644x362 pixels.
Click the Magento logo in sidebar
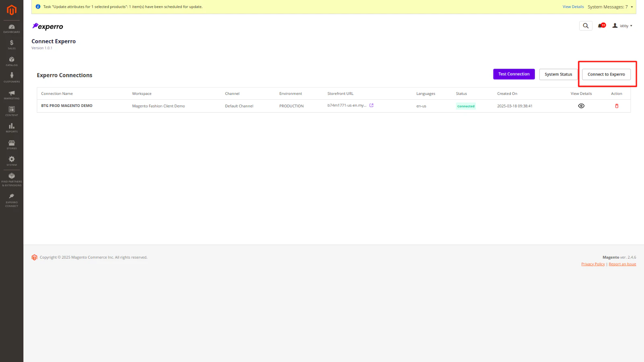tap(12, 10)
